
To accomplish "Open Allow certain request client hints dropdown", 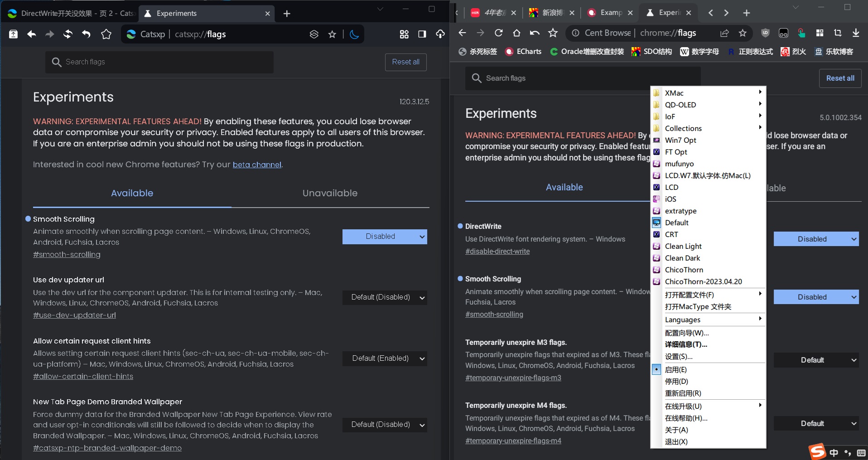I will coord(385,358).
